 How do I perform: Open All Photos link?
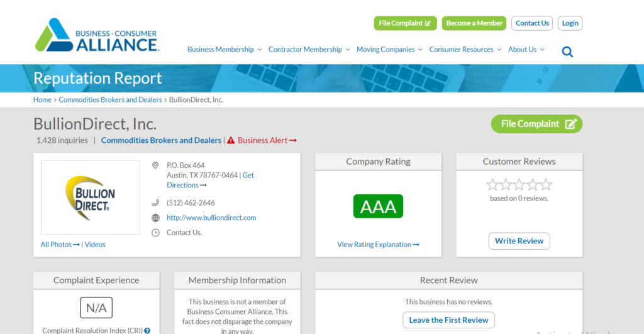pos(60,245)
